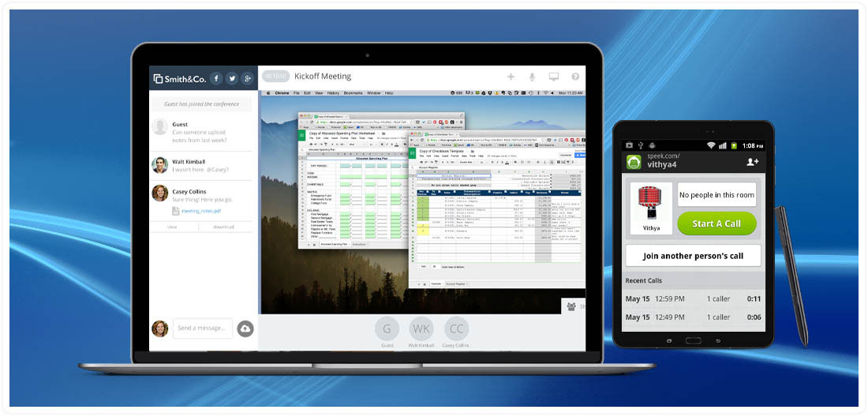This screenshot has height=417, width=868.
Task: Mute the microphone in meeting header
Action: click(x=533, y=77)
